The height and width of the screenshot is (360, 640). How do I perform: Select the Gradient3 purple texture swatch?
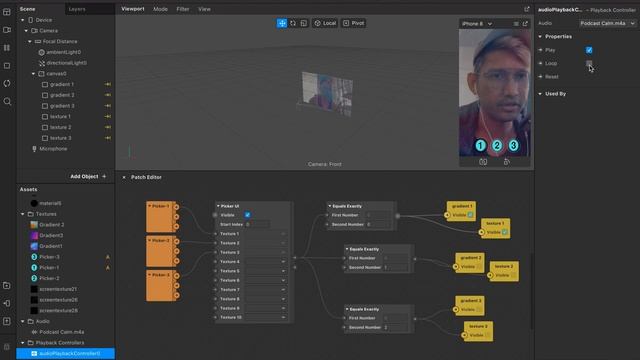[34, 236]
